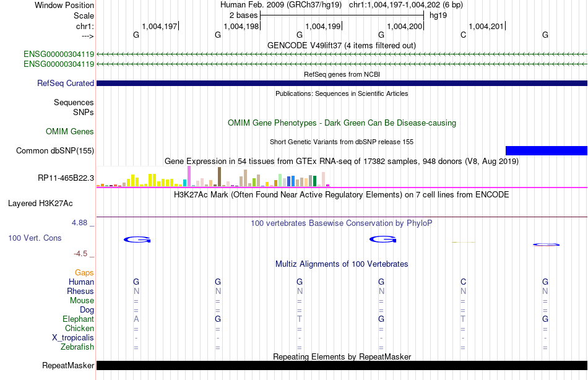This screenshot has width=588, height=380.
Task: Click 'Repeating Elements by RepeatMasker' title
Action: [x=342, y=356]
